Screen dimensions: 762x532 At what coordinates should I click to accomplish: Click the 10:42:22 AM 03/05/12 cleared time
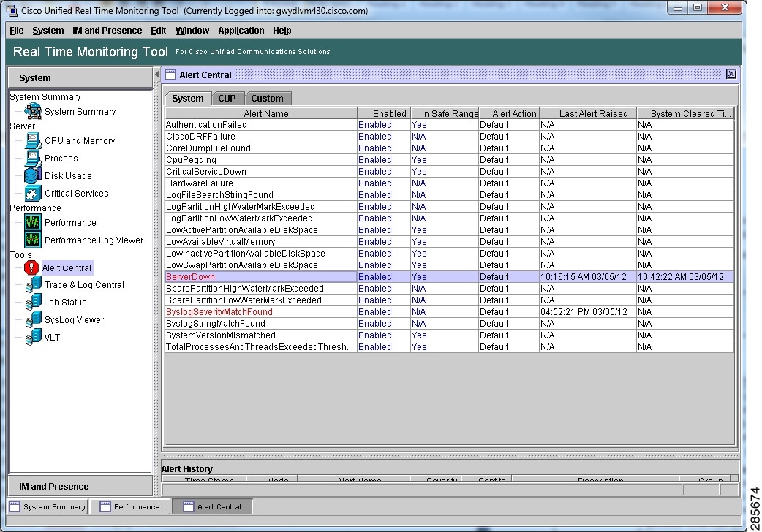(x=681, y=277)
